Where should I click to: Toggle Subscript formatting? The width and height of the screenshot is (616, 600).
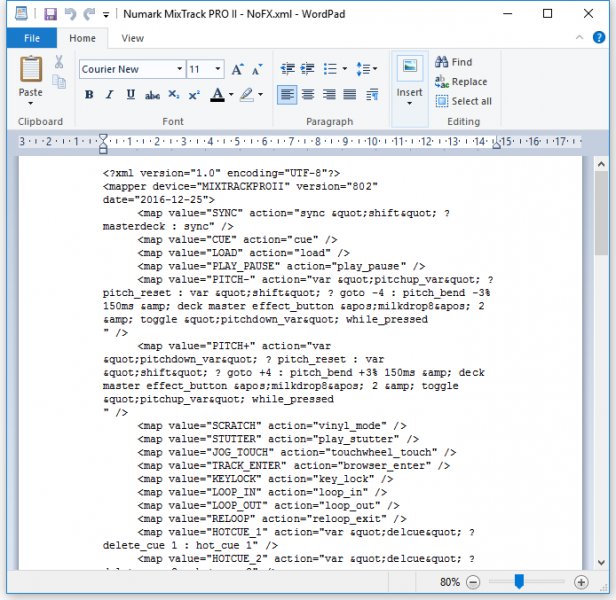pyautogui.click(x=173, y=95)
